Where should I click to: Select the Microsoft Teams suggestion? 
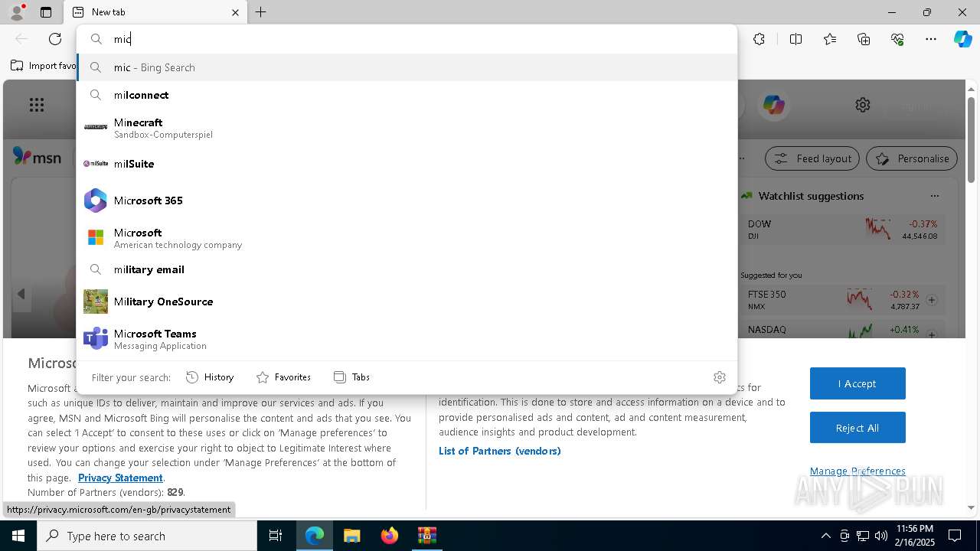pos(407,339)
